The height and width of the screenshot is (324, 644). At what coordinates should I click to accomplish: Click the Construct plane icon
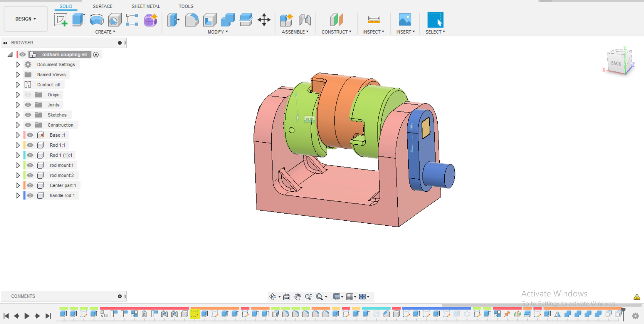[x=336, y=20]
